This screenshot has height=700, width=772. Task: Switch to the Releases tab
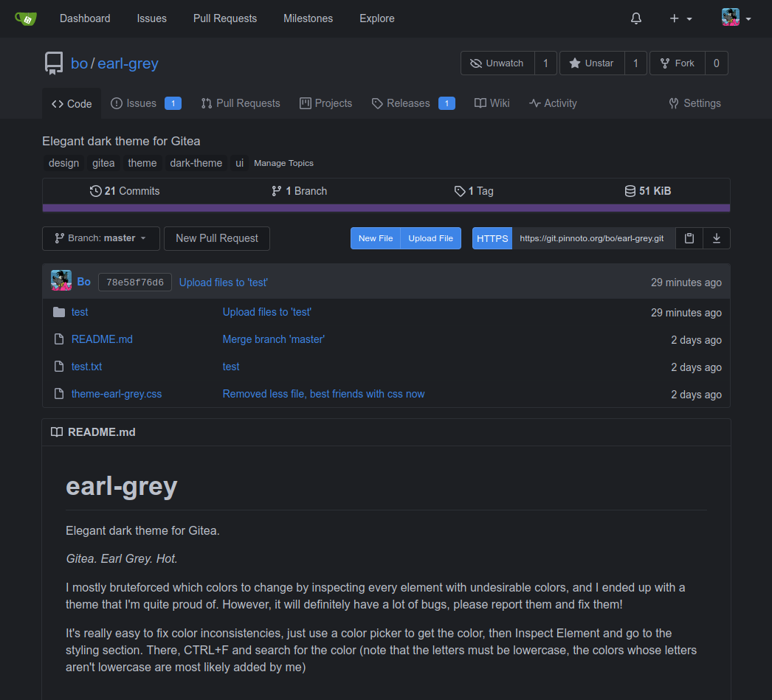pos(413,103)
